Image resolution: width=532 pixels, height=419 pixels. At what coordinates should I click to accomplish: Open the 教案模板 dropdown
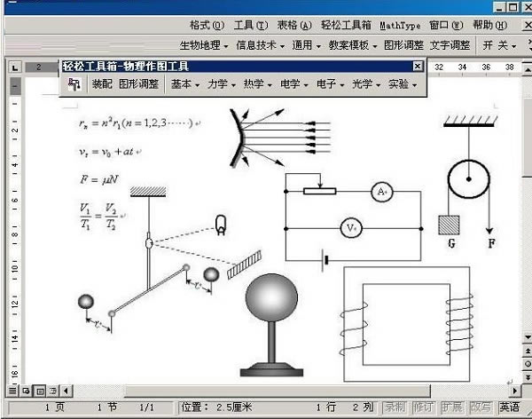point(353,45)
